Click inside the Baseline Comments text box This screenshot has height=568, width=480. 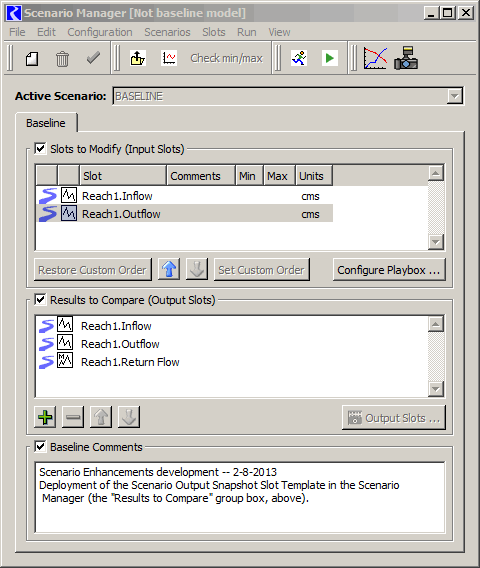pos(240,497)
